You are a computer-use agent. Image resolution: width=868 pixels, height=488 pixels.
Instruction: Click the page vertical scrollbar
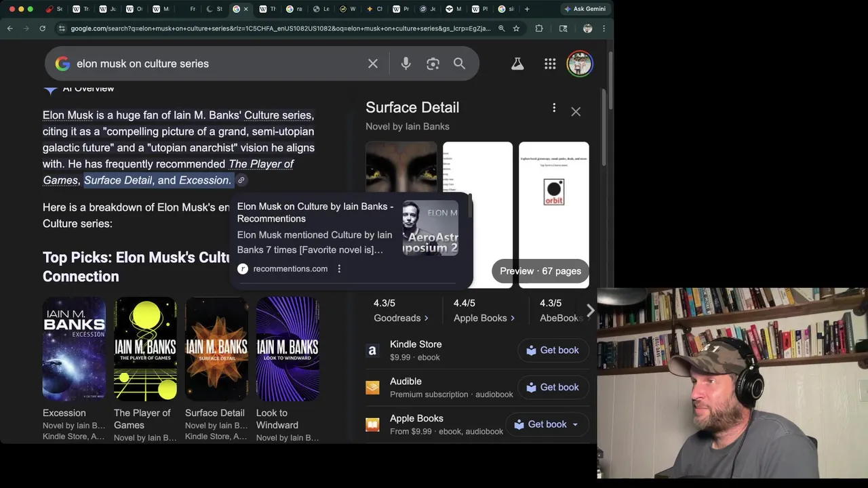coord(610,81)
